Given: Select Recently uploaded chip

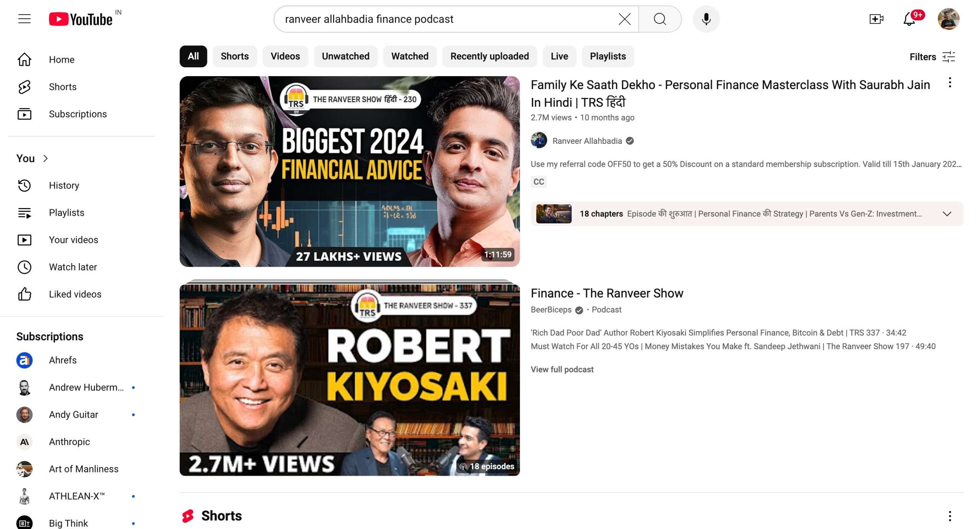Looking at the screenshot, I should (490, 56).
